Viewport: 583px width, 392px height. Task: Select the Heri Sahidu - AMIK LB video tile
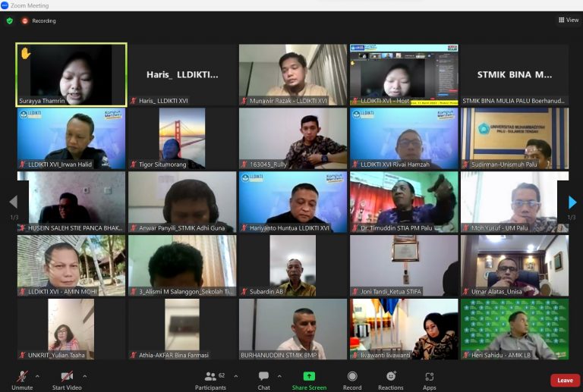point(515,328)
